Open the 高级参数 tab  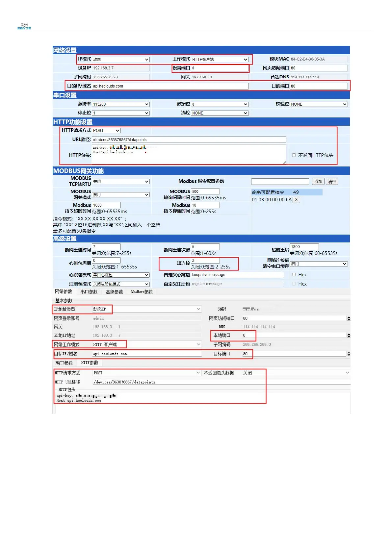coord(114,292)
